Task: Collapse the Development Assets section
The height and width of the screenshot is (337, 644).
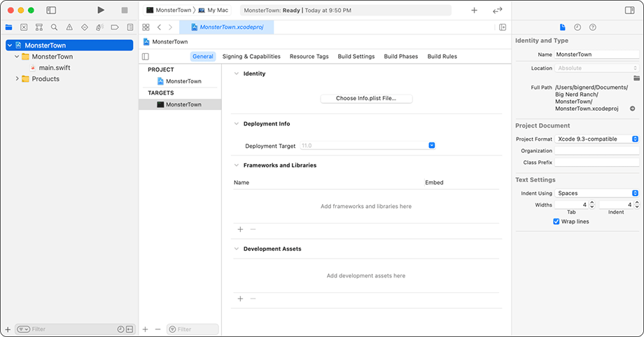Action: tap(236, 249)
